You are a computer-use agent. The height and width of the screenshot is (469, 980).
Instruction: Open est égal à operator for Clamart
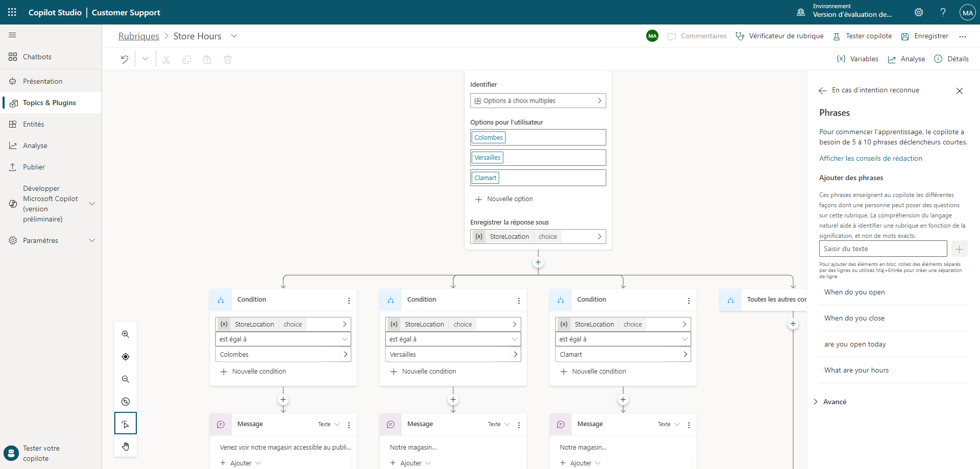623,339
